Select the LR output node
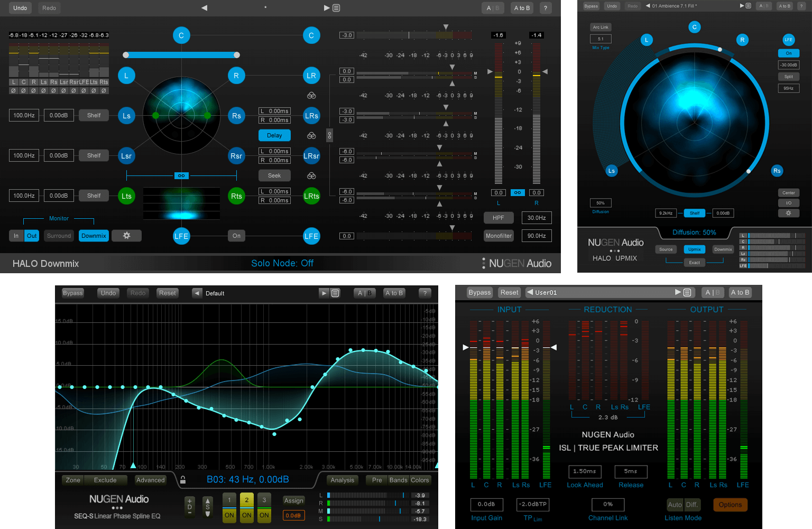 [x=311, y=76]
